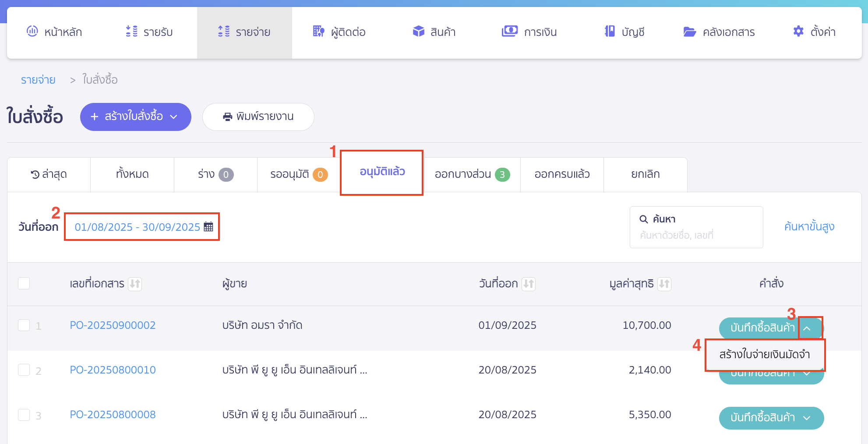Click the สินค้า products cube icon
This screenshot has width=868, height=444.
pos(419,32)
